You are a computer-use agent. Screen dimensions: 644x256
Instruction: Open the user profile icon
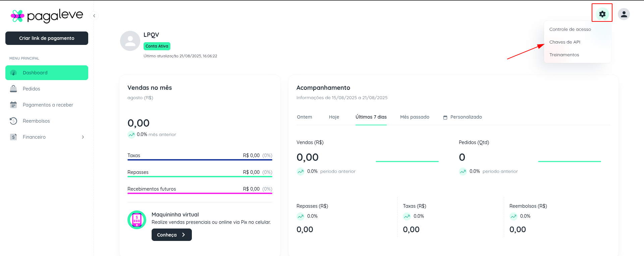624,14
